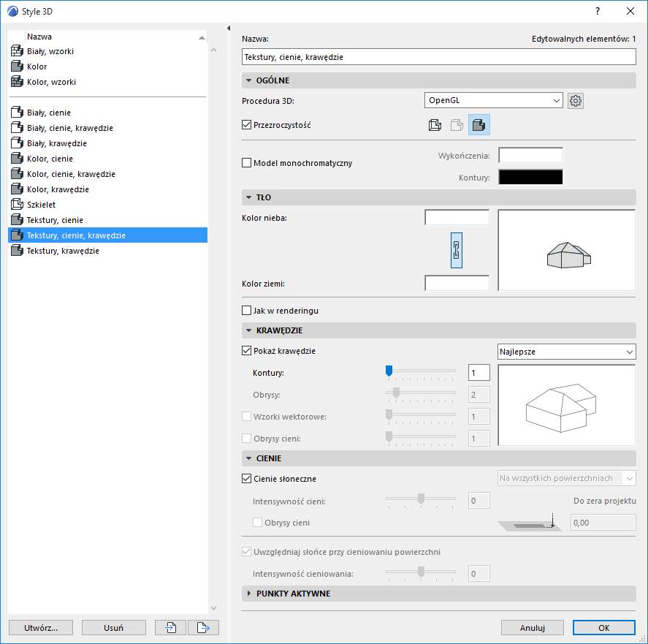
Task: Collapse the KRAWĘDZIE section
Action: (249, 330)
